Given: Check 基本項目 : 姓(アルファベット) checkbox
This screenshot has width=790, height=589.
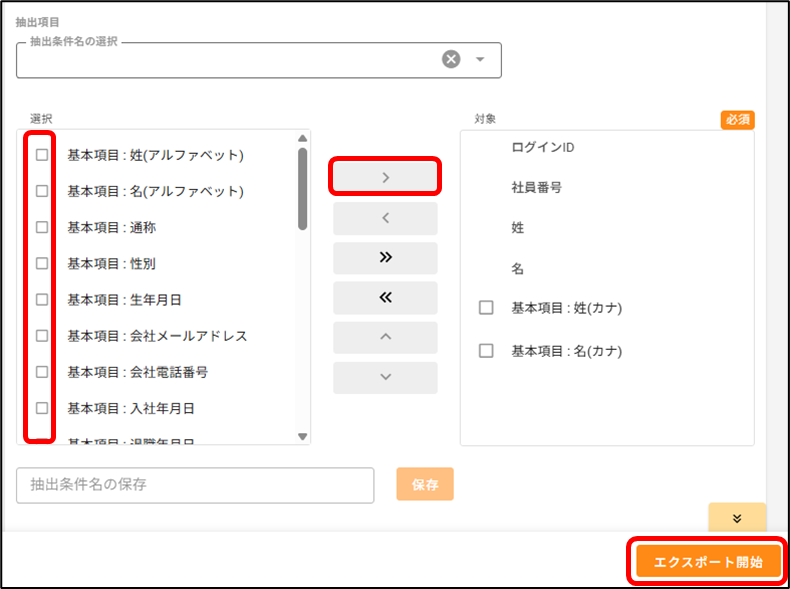Looking at the screenshot, I should (42, 155).
